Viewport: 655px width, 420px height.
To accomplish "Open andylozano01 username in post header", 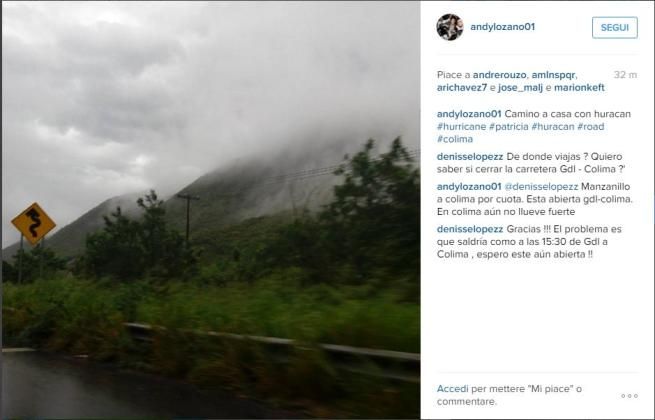I will tap(503, 27).
